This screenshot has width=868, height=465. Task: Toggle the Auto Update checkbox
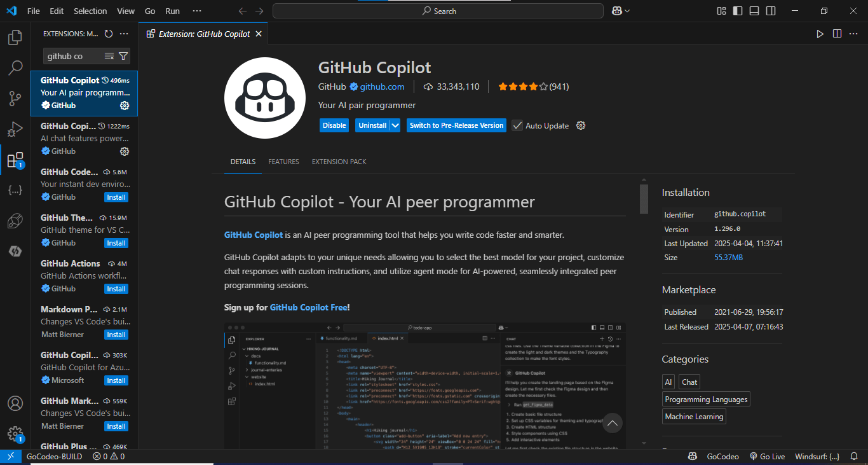517,125
